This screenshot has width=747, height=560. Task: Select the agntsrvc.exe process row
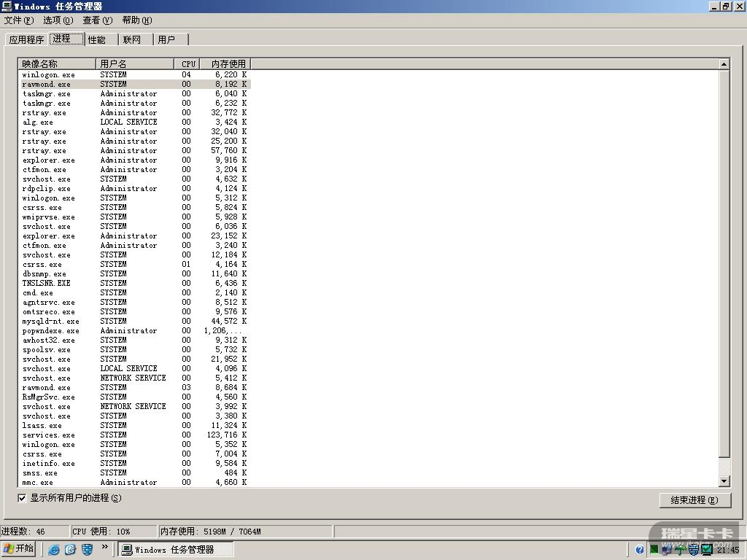(134, 303)
